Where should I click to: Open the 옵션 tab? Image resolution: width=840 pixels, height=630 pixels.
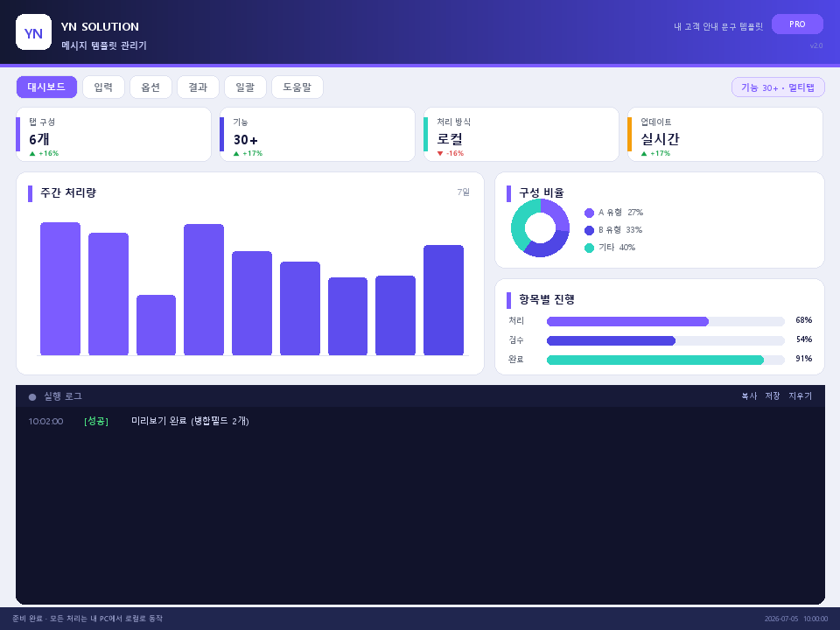150,87
